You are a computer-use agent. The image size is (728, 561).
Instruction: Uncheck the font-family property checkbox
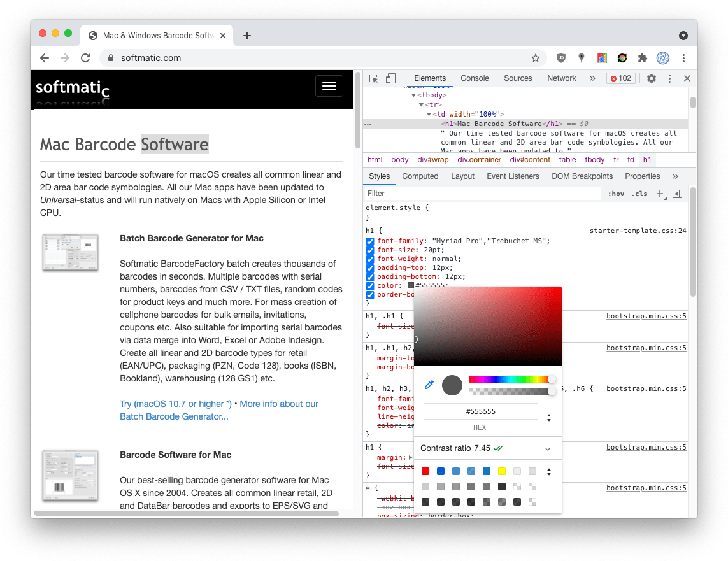pos(369,241)
